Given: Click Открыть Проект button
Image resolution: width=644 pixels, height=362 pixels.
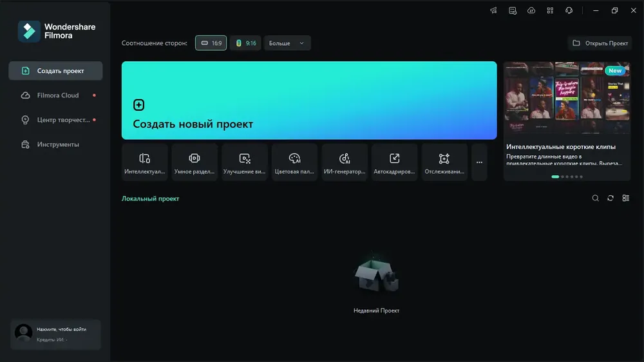Looking at the screenshot, I should [600, 43].
